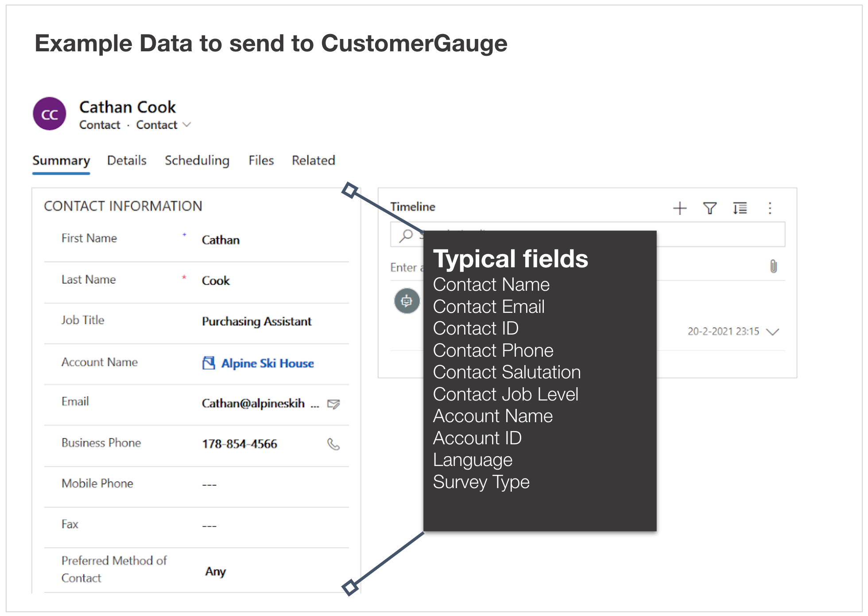Screen dimensions: 868x616
Task: Click the empty Mobile Phone field
Action: [x=209, y=485]
